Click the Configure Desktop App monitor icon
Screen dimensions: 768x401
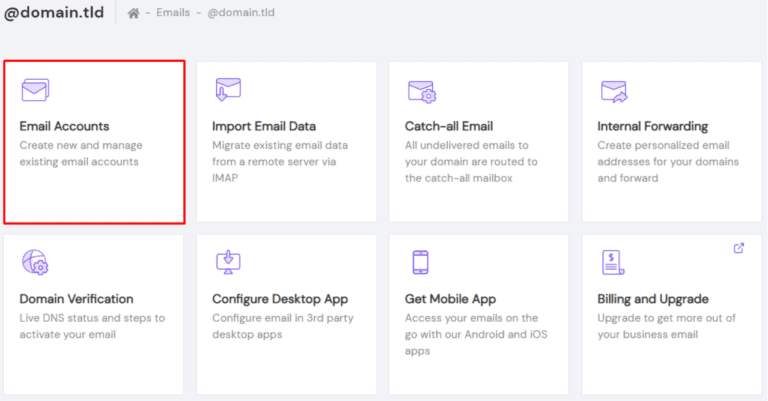(x=228, y=262)
